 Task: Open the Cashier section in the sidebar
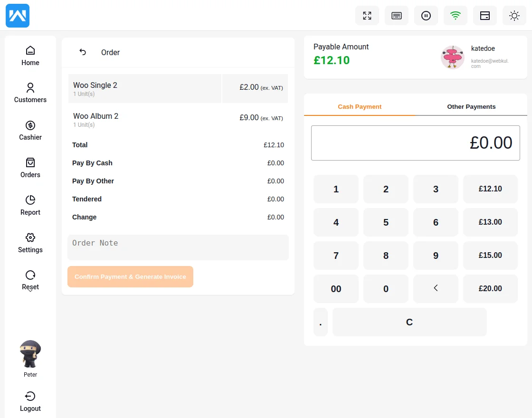[30, 130]
